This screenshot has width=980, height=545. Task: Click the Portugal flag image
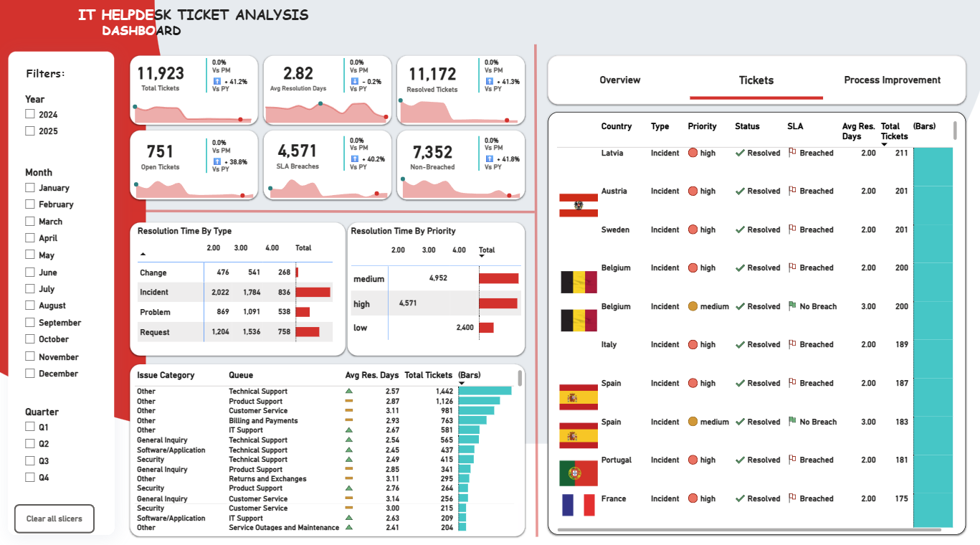579,474
